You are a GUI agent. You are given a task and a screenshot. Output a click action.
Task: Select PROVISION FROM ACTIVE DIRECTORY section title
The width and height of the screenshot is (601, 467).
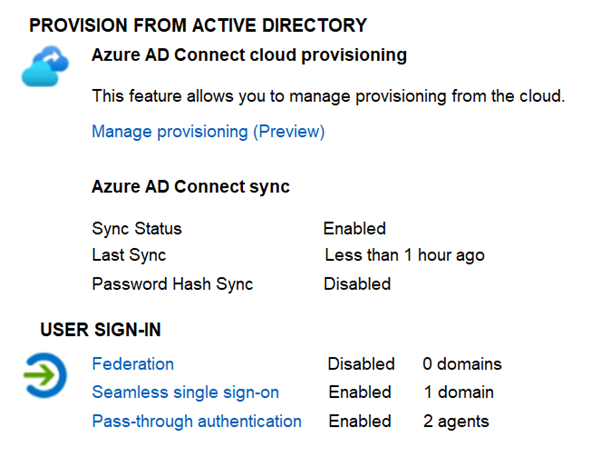point(198,26)
